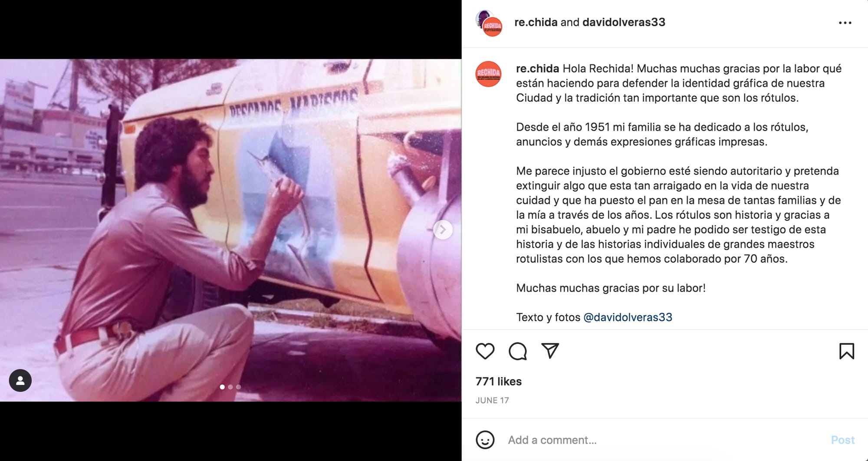Jump to the second carousel dot
868x461 pixels.
coord(230,387)
